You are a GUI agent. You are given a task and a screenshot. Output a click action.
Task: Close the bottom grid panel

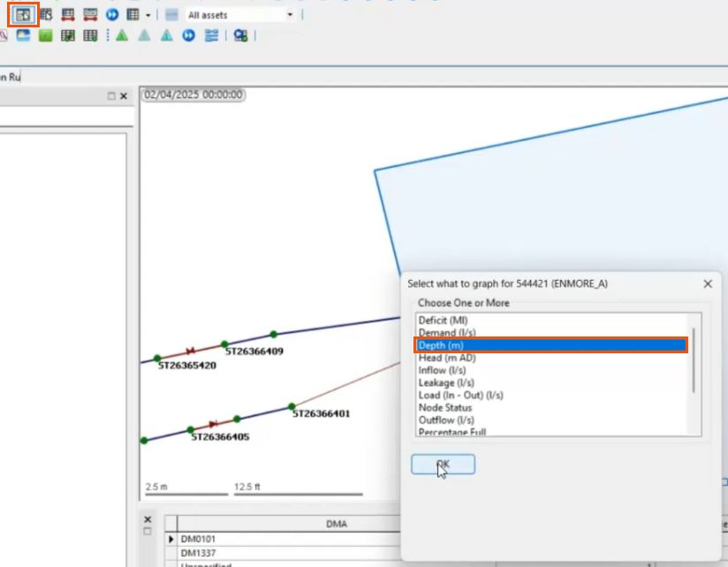click(x=148, y=519)
